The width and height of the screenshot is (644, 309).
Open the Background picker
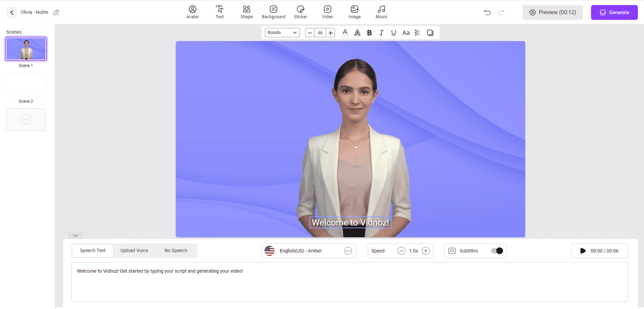(273, 12)
